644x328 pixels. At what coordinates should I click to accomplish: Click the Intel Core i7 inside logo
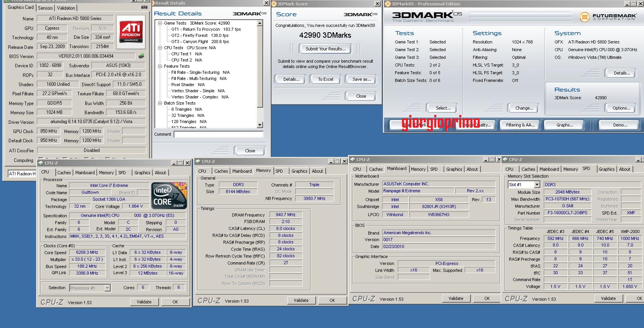tap(169, 195)
